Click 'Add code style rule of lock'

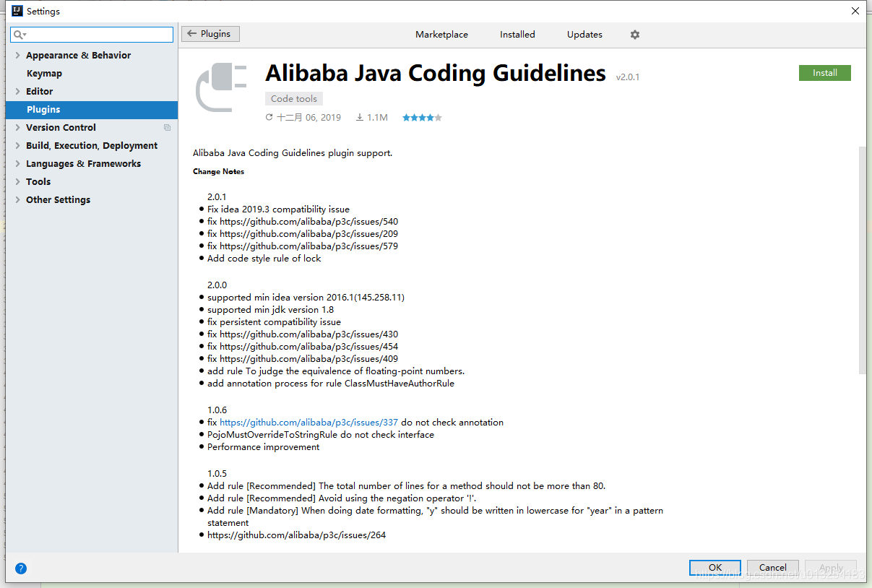point(264,259)
